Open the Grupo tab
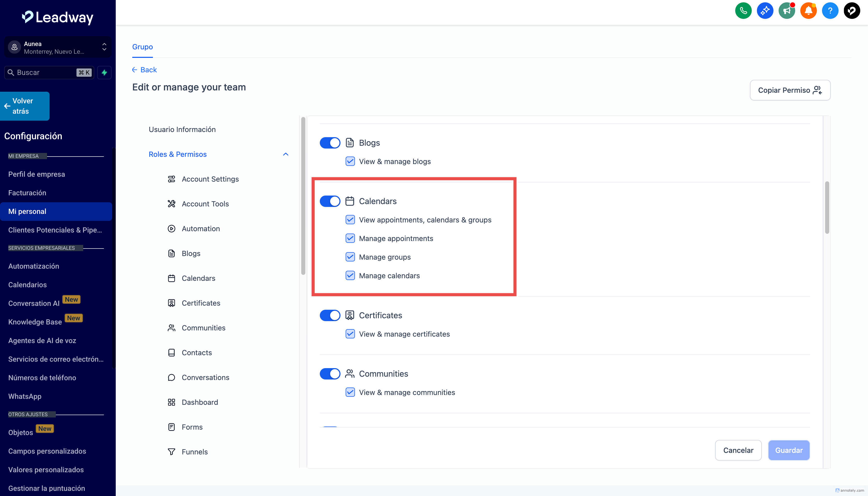Screen dimensions: 868x496 click(x=142, y=47)
